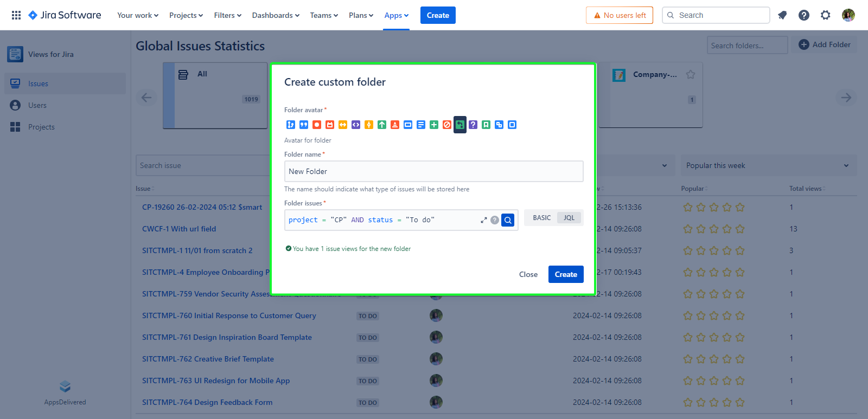Open the Projects dropdown in top navigation
This screenshot has height=419, width=868.
tap(186, 15)
